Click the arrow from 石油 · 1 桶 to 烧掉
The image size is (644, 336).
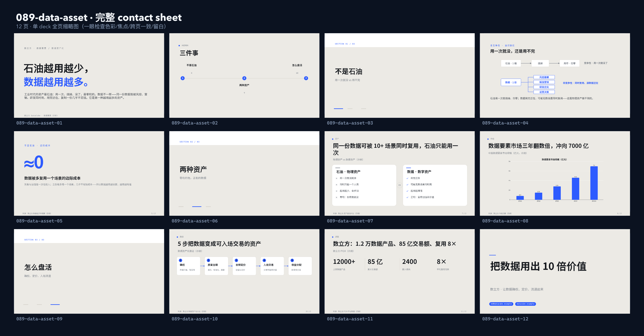tap(526, 63)
